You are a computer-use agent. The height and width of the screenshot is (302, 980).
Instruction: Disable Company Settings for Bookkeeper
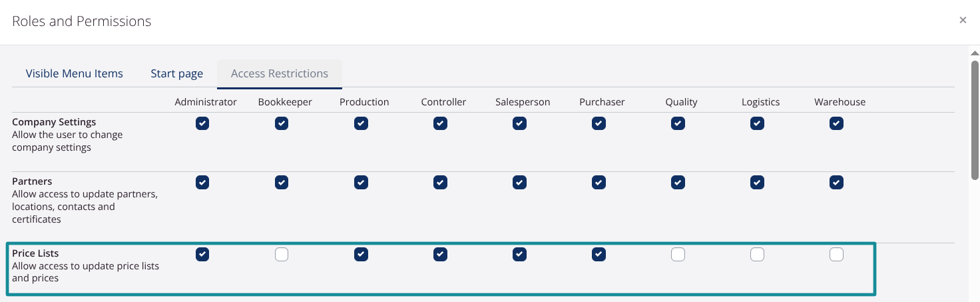click(282, 123)
